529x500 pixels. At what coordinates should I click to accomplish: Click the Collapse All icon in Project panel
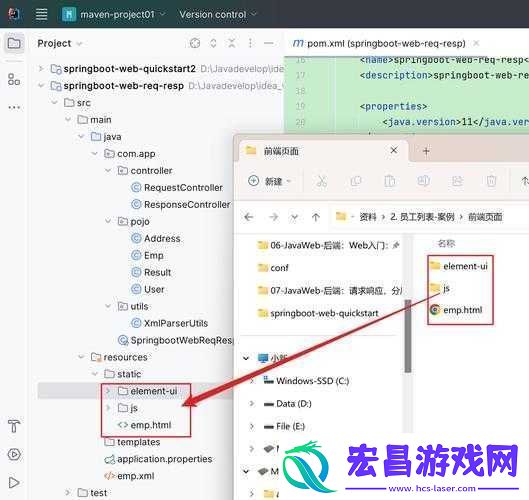pyautogui.click(x=232, y=43)
